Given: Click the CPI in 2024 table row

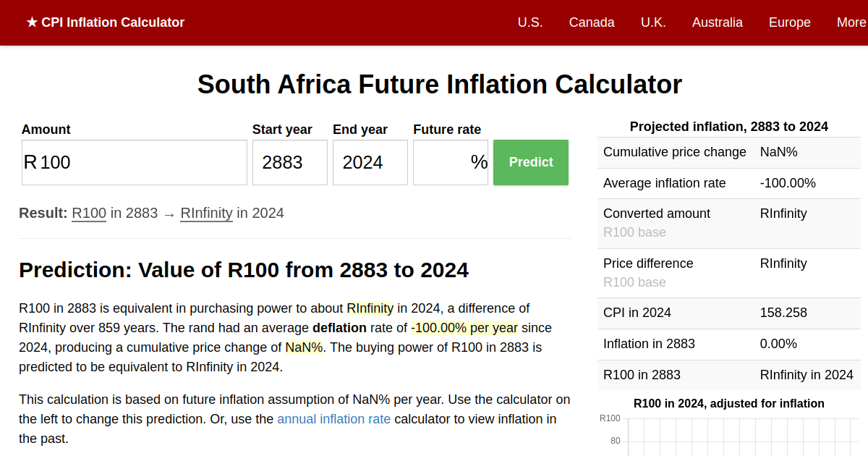Looking at the screenshot, I should (728, 313).
